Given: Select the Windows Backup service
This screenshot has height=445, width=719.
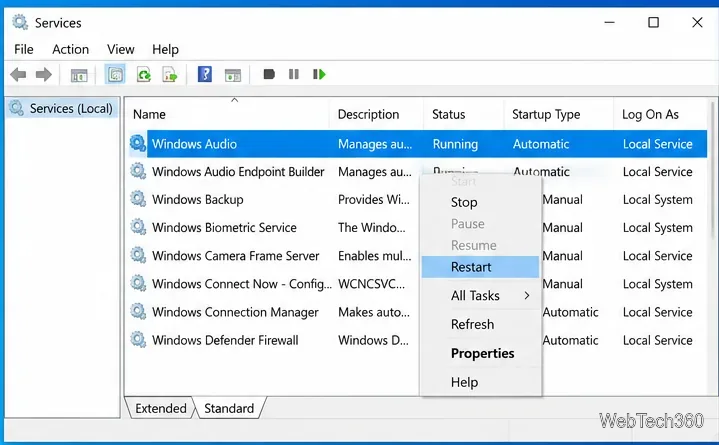Looking at the screenshot, I should [x=198, y=200].
